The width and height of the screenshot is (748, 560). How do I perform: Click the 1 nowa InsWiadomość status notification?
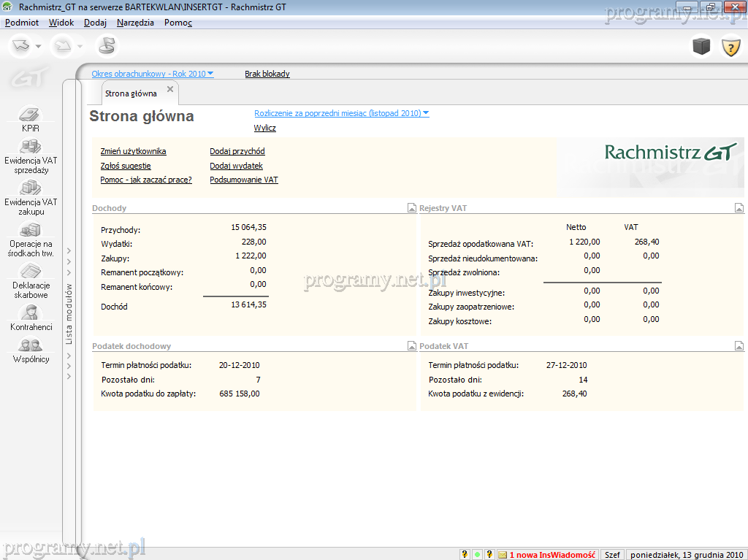click(552, 555)
